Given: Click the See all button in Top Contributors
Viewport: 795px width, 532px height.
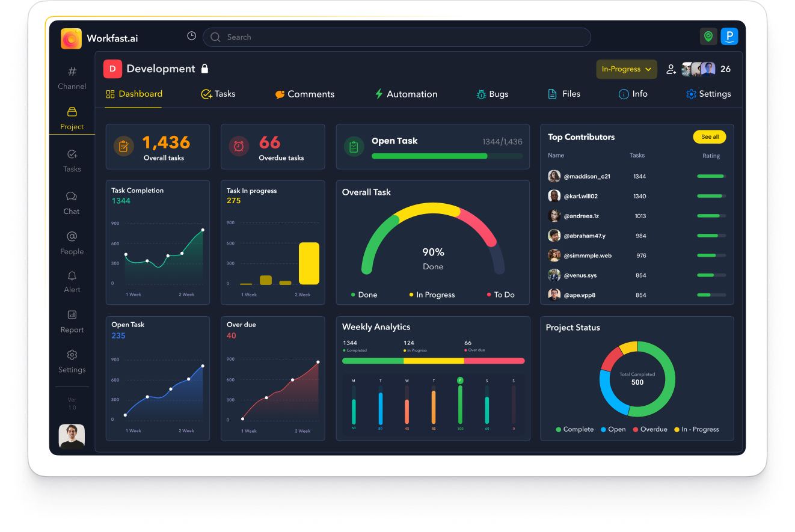Looking at the screenshot, I should click(x=710, y=137).
